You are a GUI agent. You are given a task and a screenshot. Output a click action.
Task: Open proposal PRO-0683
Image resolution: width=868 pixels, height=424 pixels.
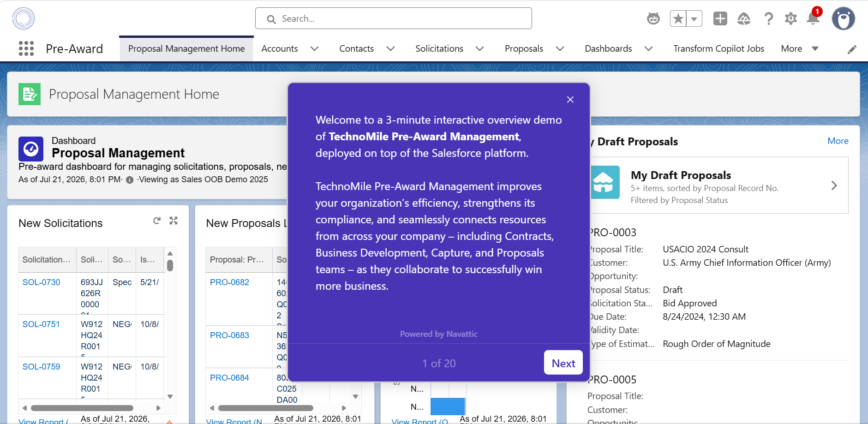[229, 335]
